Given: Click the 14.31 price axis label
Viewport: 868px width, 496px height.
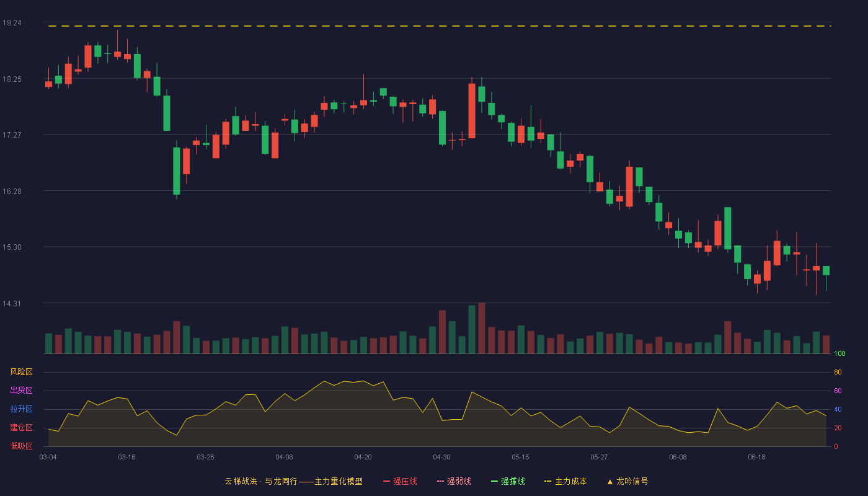Looking at the screenshot, I should [12, 304].
